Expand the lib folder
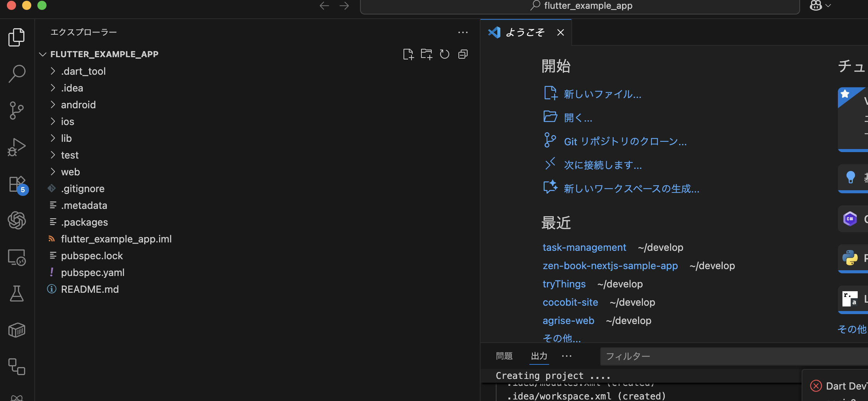868x401 pixels. click(x=66, y=138)
